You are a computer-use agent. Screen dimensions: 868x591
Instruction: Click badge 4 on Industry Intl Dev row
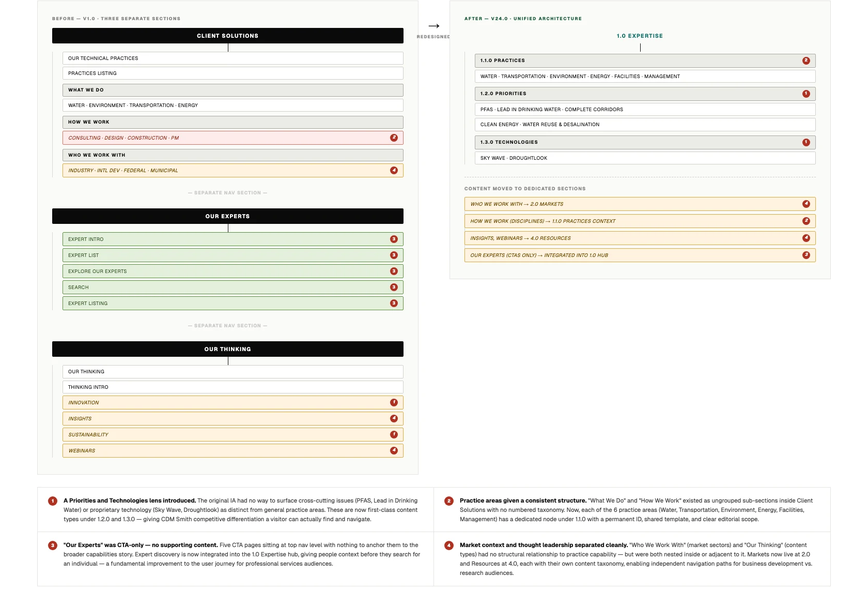coord(394,170)
